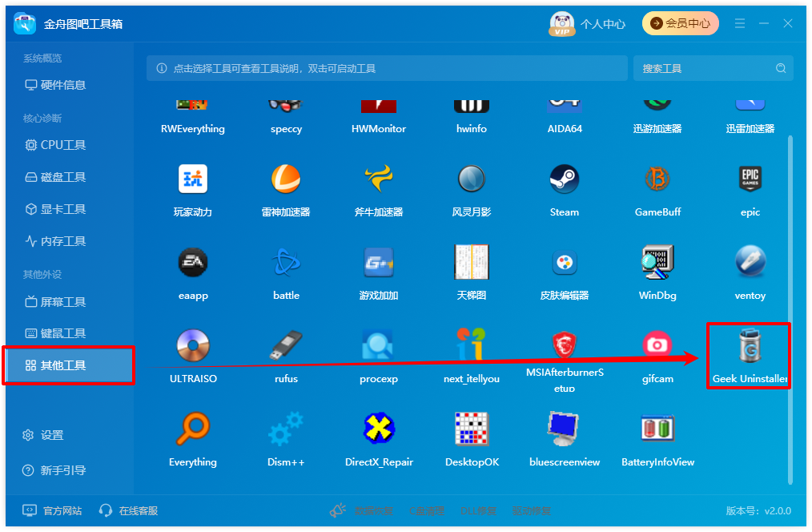Open the 玩家动力 tool

click(193, 179)
